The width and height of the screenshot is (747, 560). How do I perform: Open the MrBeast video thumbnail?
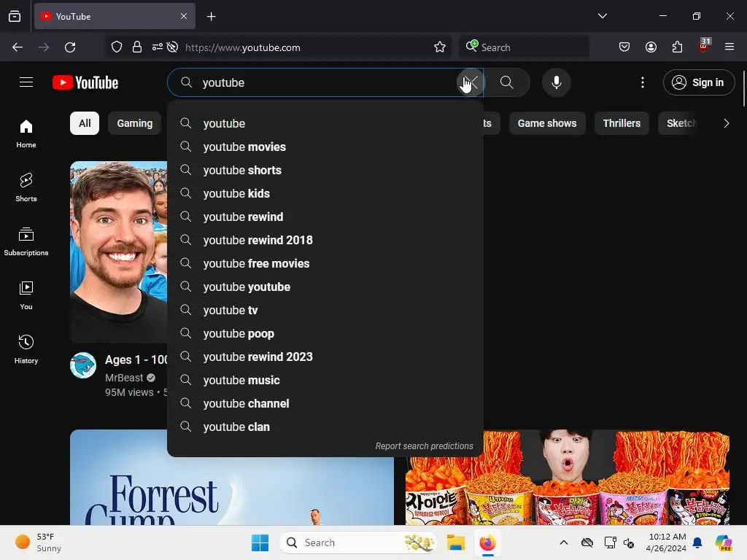tap(119, 252)
